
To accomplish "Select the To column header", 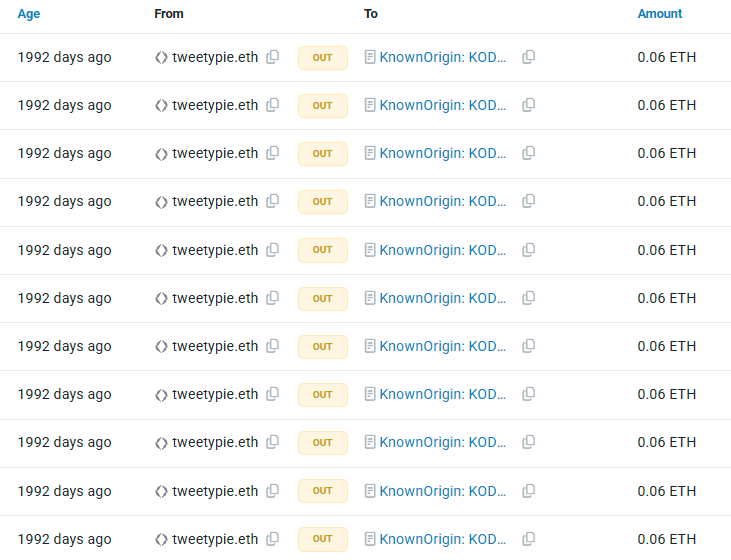I will click(371, 14).
